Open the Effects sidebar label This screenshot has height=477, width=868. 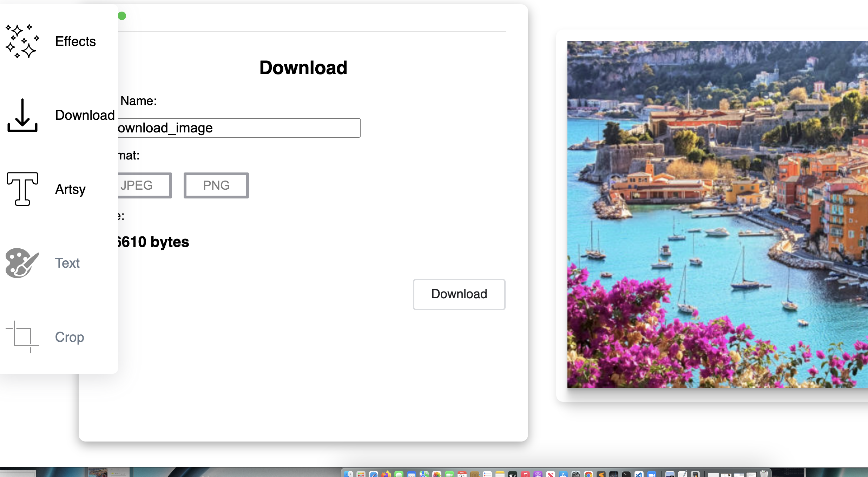(75, 41)
